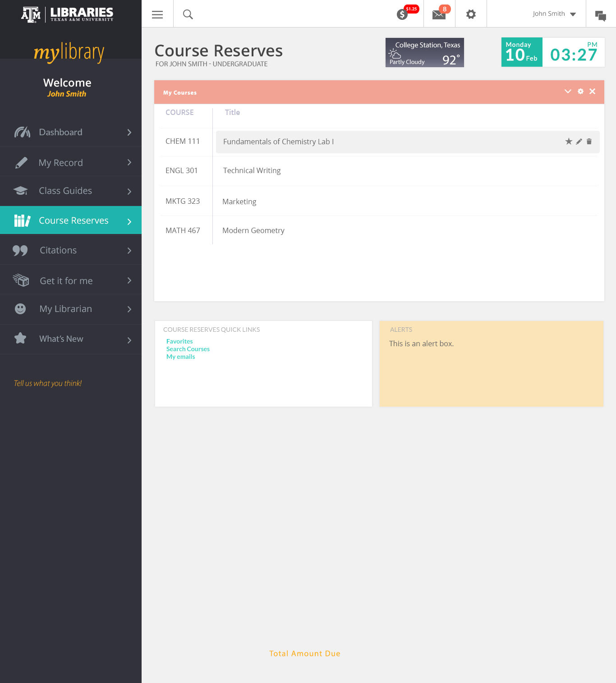Expand the My Record chevron arrow
Image resolution: width=616 pixels, height=683 pixels.
coord(129,162)
